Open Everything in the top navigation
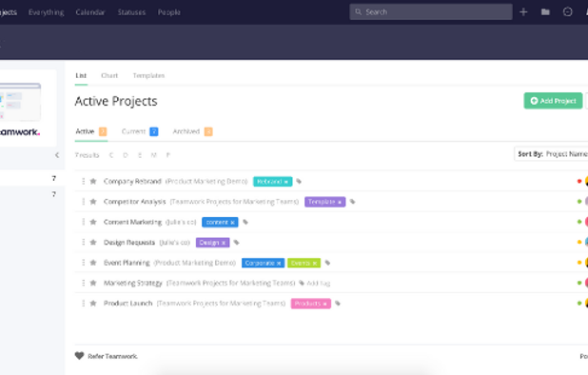The width and height of the screenshot is (588, 375). tap(46, 12)
